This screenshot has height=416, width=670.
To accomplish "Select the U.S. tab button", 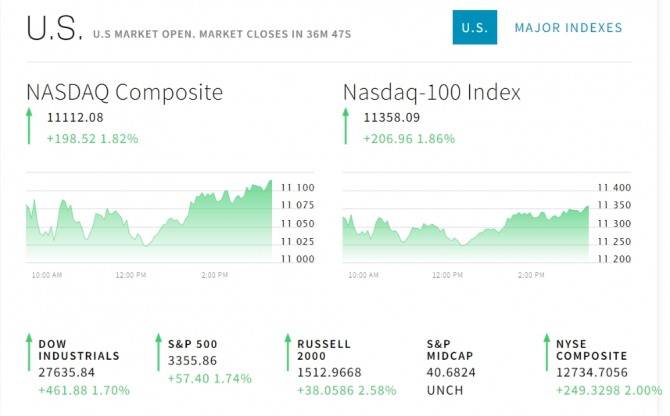I will [x=474, y=28].
